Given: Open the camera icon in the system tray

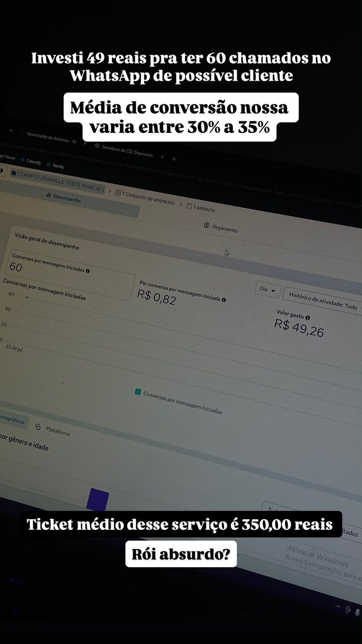Looking at the screenshot, I should 348,609.
